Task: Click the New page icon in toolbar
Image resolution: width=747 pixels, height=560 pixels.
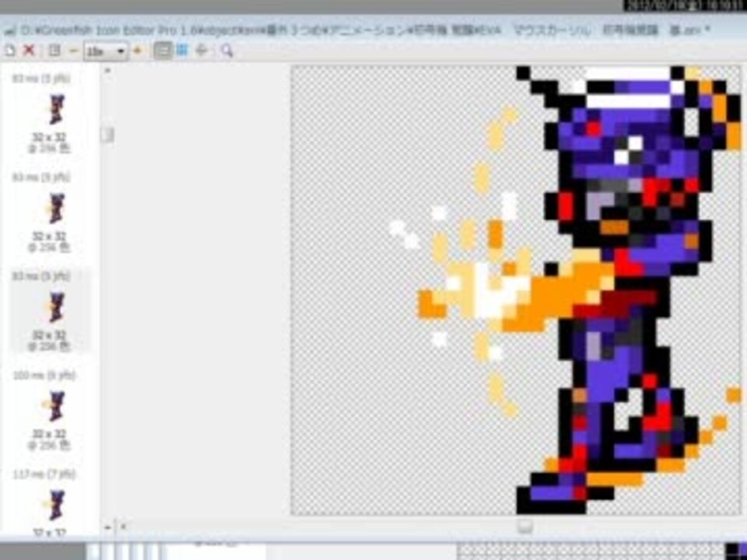Action: coord(9,50)
